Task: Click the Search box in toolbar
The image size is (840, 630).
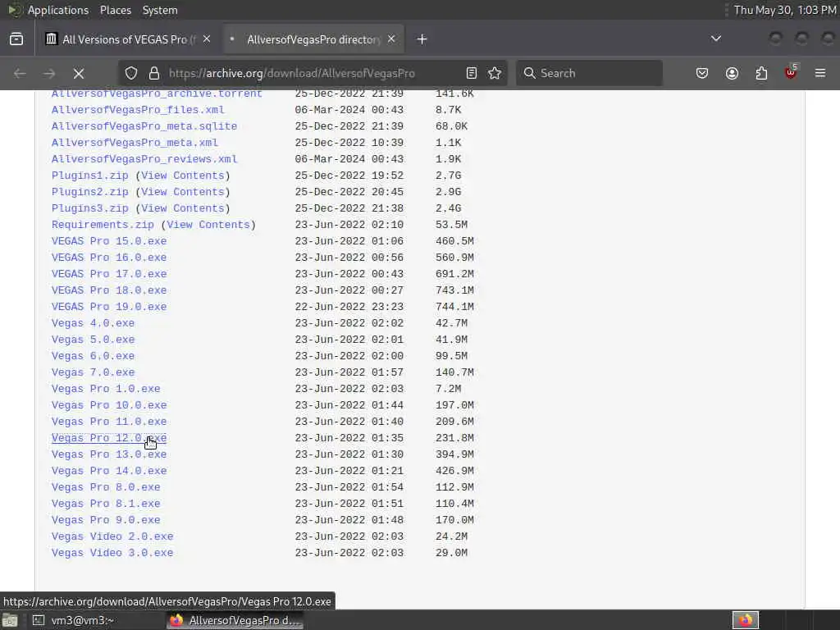Action: point(589,73)
